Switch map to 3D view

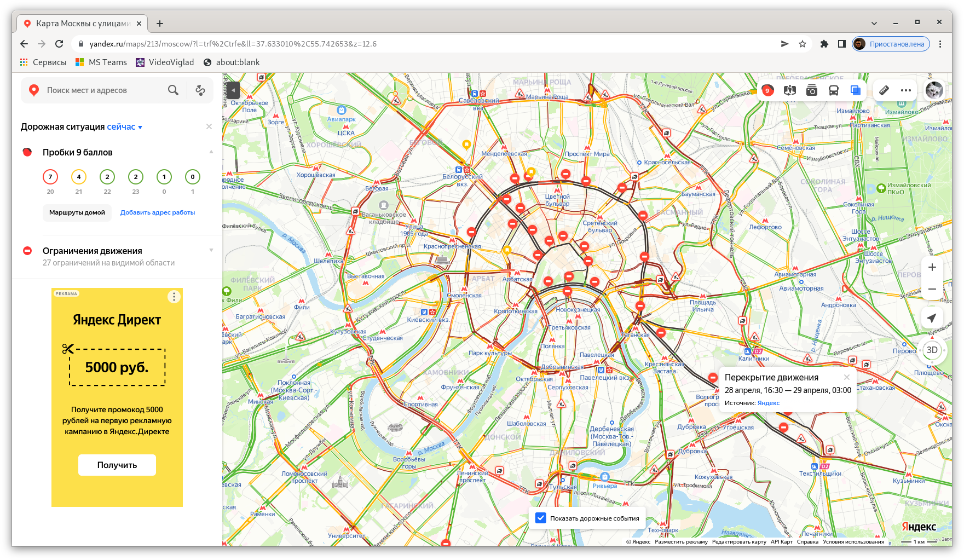(932, 350)
